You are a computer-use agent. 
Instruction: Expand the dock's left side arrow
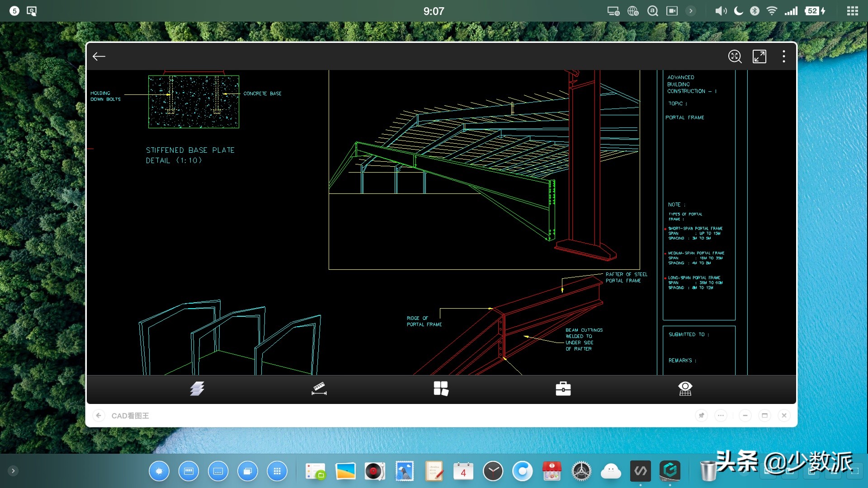[13, 471]
